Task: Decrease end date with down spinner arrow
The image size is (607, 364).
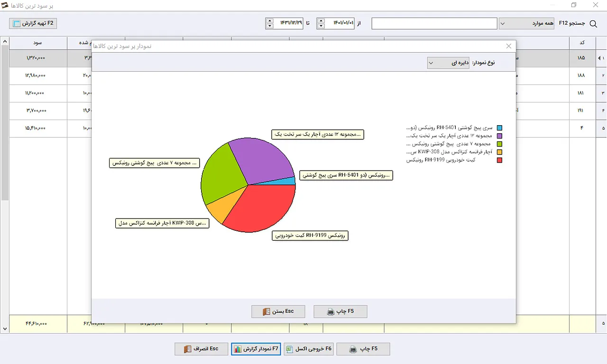Action: [x=270, y=26]
